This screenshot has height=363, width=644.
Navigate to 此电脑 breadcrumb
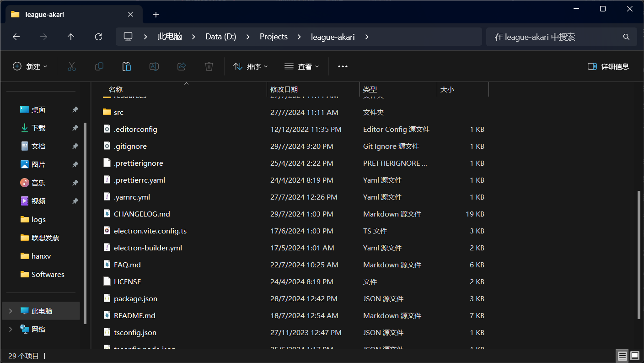[x=170, y=37]
